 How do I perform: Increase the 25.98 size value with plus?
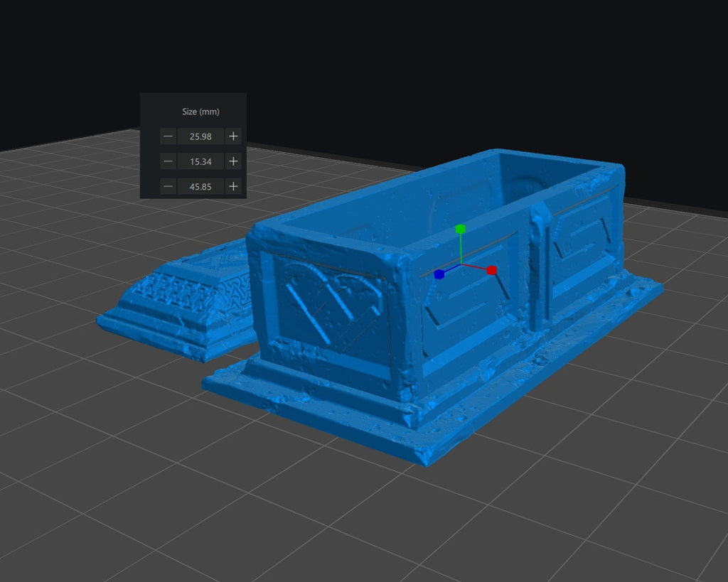click(233, 136)
